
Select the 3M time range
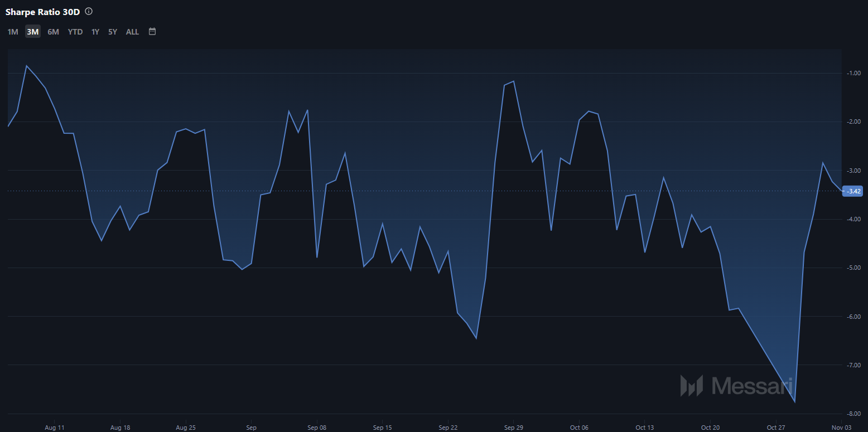[33, 32]
